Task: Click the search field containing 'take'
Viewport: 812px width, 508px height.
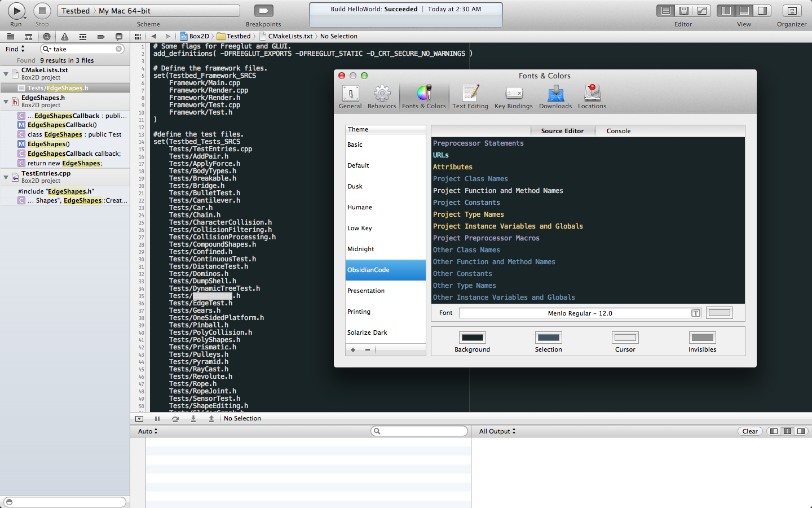Action: tap(82, 49)
